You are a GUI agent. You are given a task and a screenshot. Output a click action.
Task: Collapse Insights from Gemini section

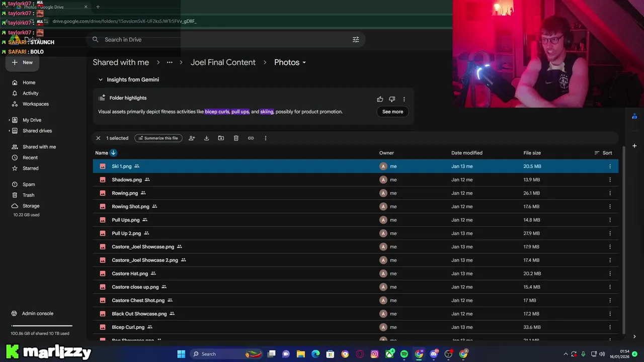coord(100,79)
